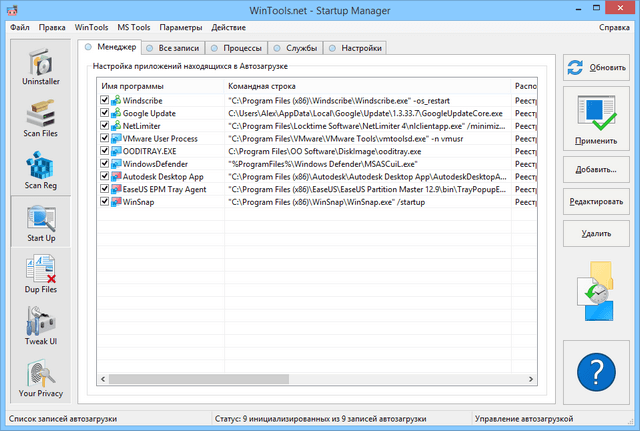Click the WinSnap entry icon
640x431 pixels.
point(116,201)
